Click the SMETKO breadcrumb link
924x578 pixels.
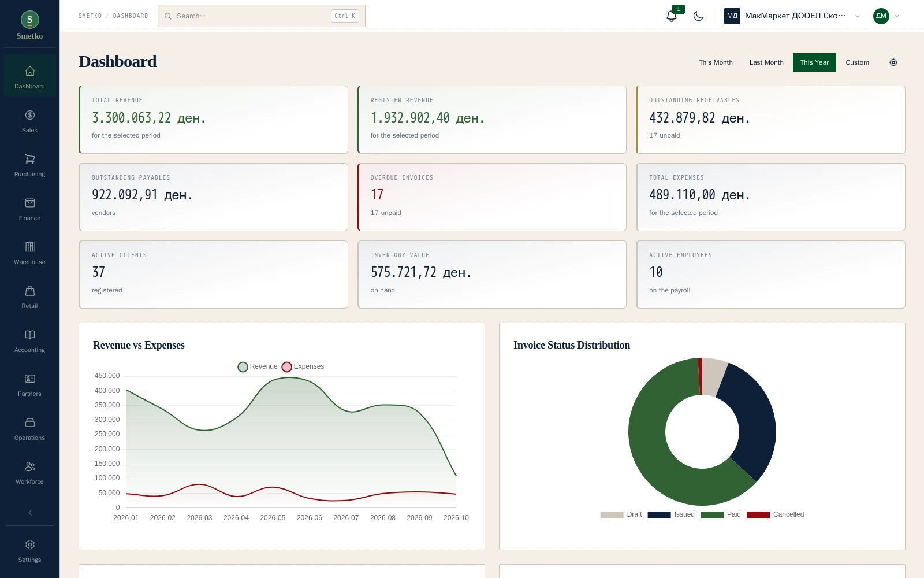(x=90, y=16)
